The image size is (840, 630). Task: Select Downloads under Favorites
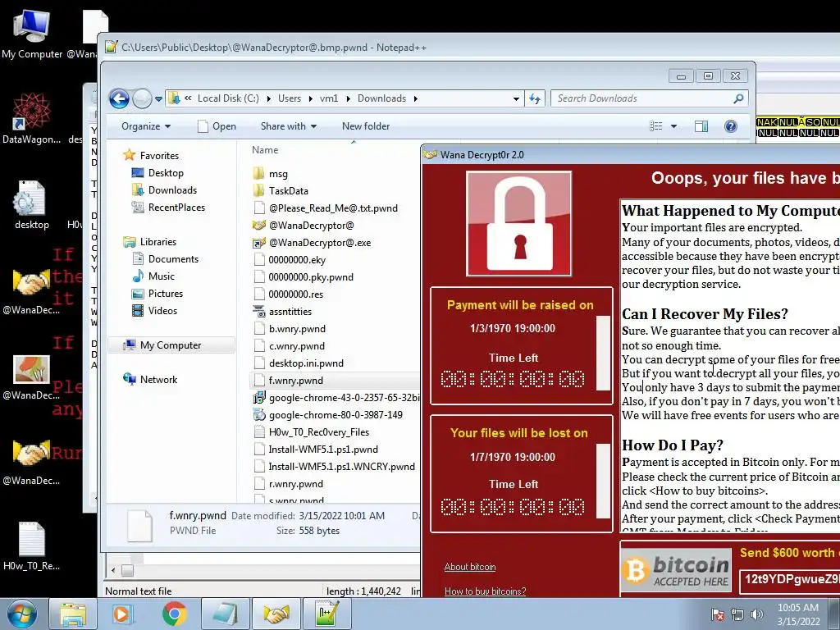[164, 190]
